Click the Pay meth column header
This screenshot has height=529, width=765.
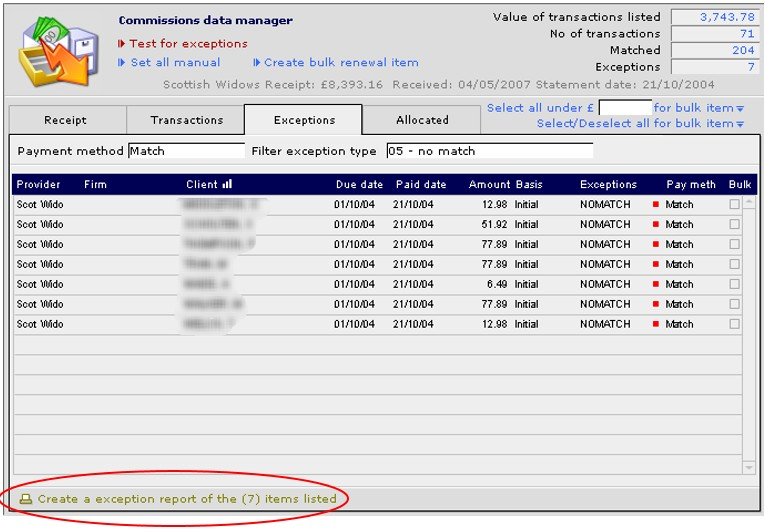coord(691,184)
